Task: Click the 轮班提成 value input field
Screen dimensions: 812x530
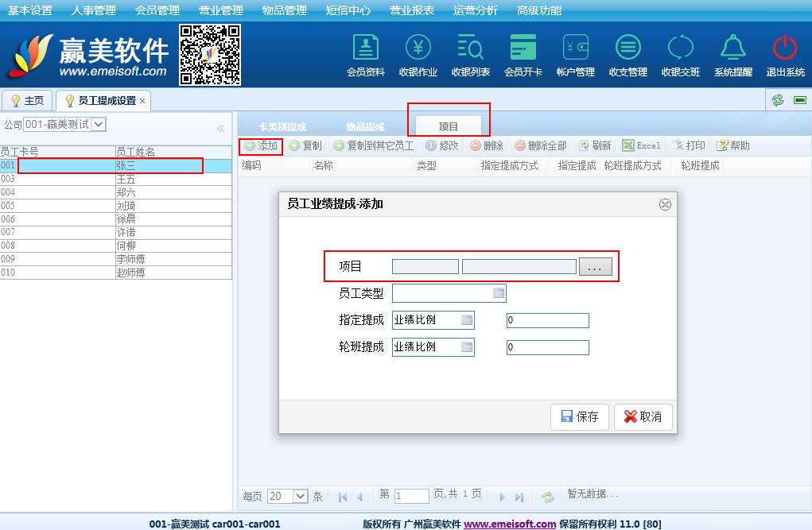Action: pyautogui.click(x=547, y=347)
